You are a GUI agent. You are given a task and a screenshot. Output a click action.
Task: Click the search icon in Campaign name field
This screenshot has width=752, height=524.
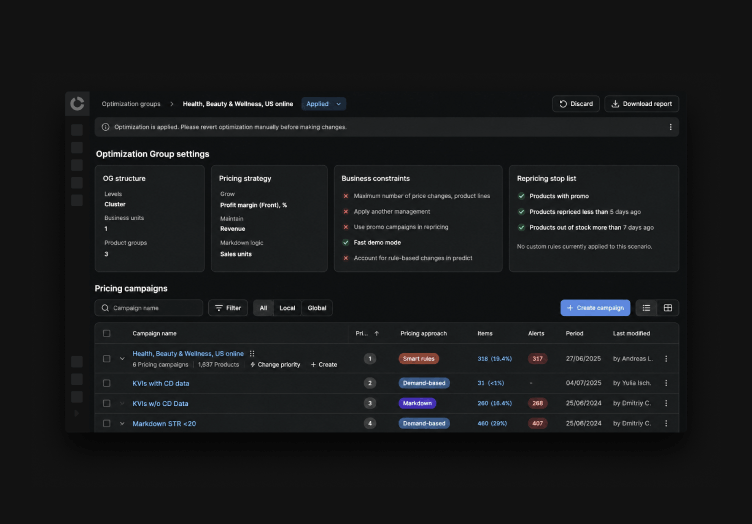click(x=105, y=308)
